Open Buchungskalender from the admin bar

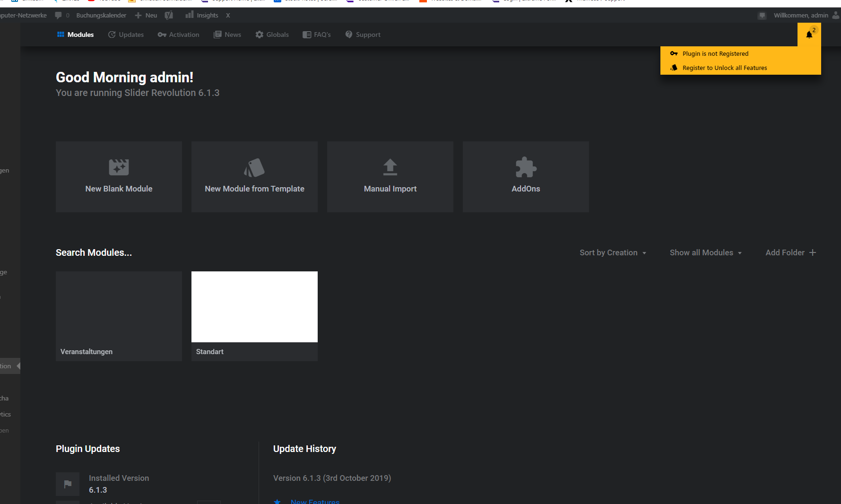101,15
